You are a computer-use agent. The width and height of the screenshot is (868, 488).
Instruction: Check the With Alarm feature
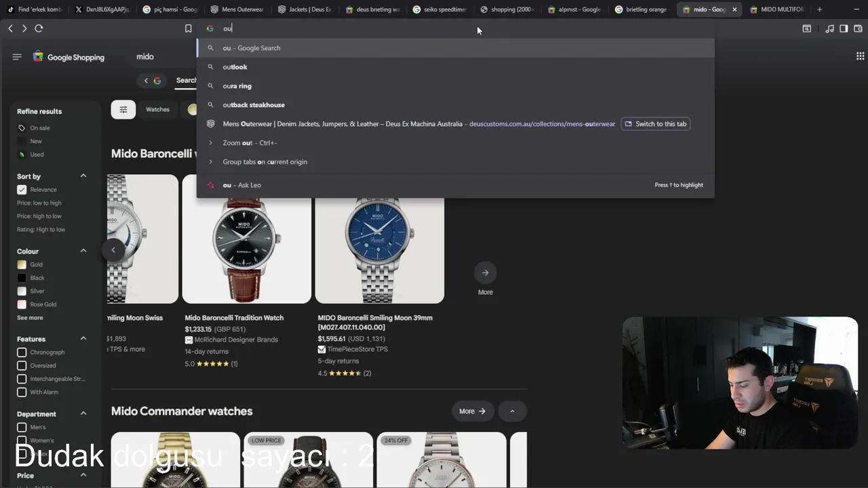[22, 392]
